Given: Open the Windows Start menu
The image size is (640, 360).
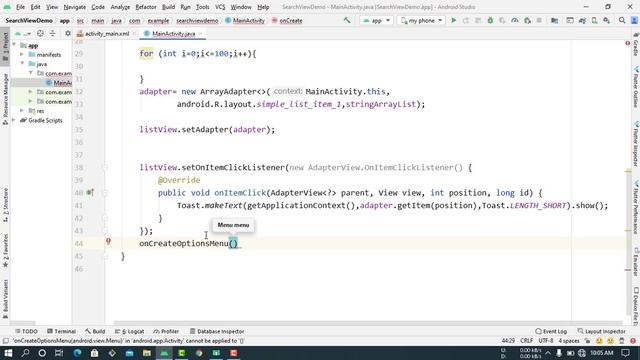Looking at the screenshot, I should pyautogui.click(x=8, y=353).
